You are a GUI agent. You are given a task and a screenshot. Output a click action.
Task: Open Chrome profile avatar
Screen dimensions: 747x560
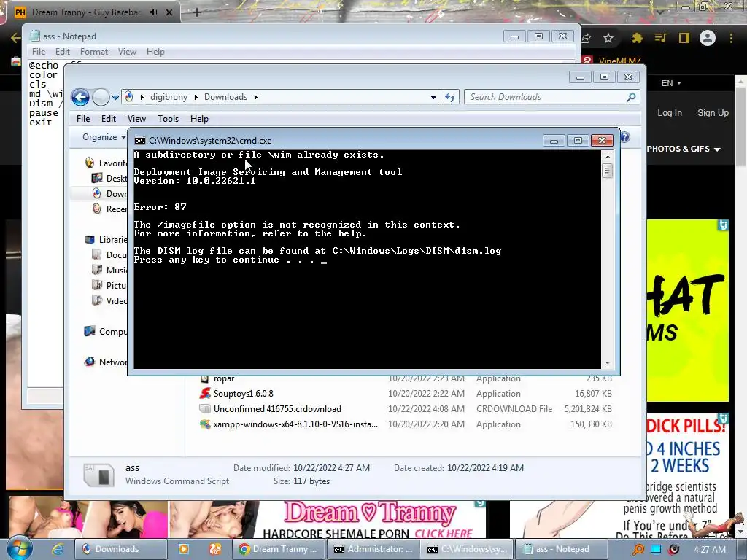(708, 38)
